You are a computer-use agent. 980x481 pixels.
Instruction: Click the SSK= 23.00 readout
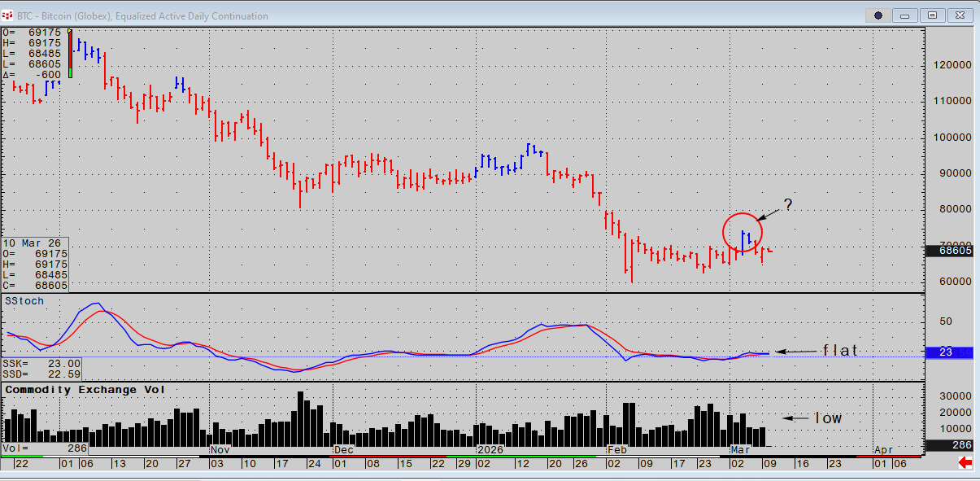[x=41, y=363]
